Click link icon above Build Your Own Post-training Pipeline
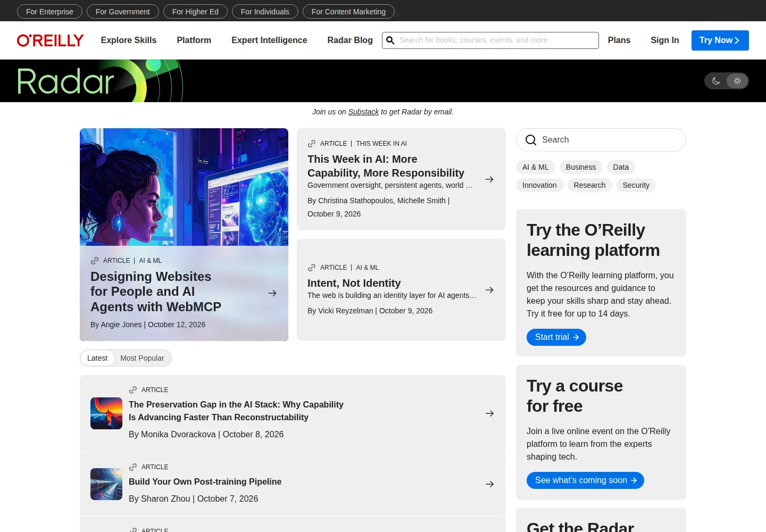Viewport: 766px width, 532px height. coord(133,467)
